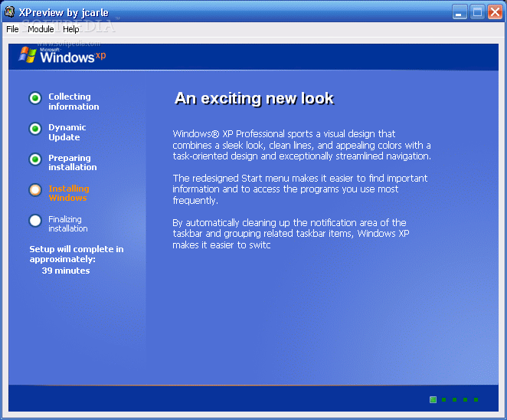Close the XPreview window

(495, 12)
